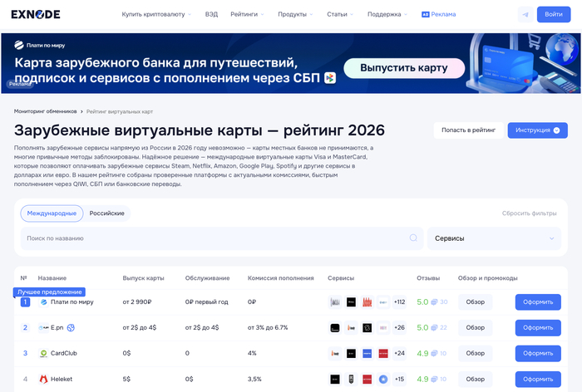
Task: Open the ВЭД menu item
Action: pyautogui.click(x=212, y=14)
